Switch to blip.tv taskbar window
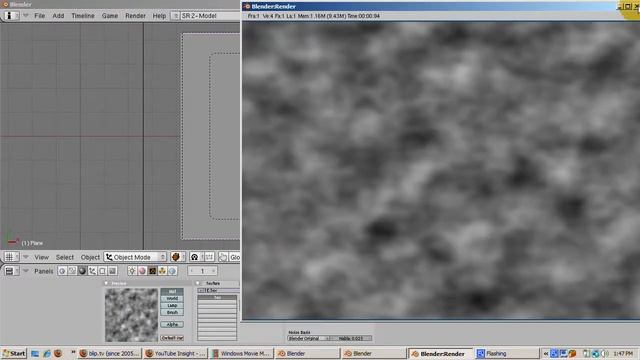Viewport: 640px width, 360px height. [x=109, y=353]
